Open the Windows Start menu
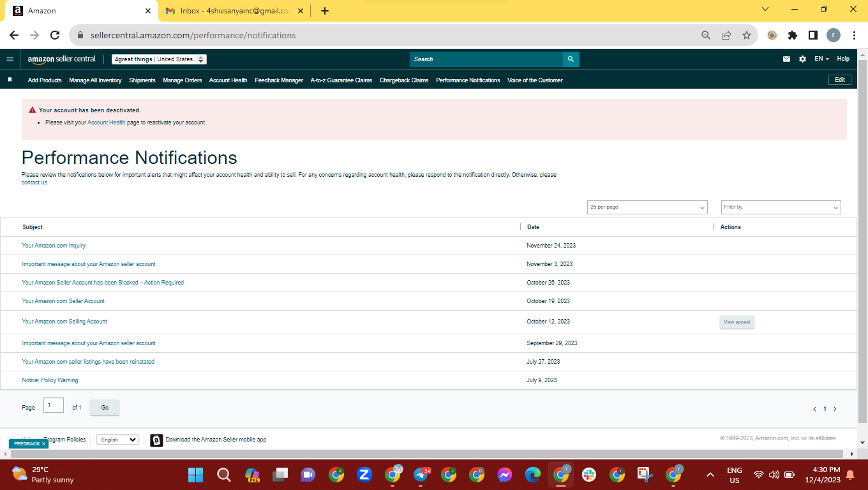This screenshot has width=868, height=490. [195, 475]
